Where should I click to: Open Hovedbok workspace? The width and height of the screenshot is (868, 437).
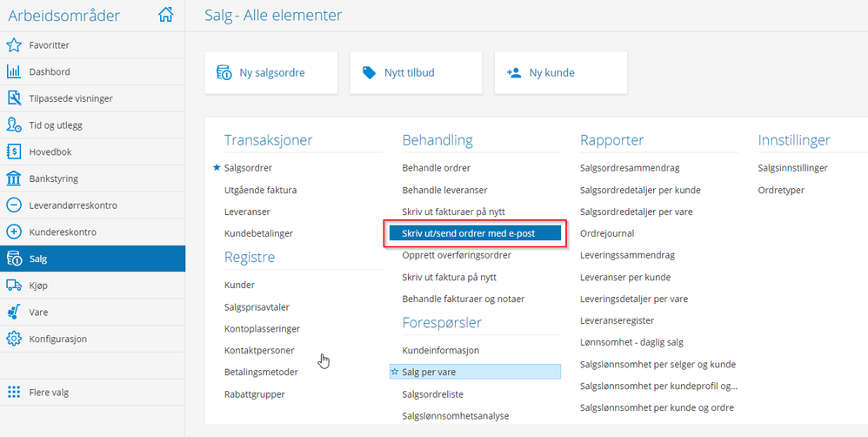92,151
